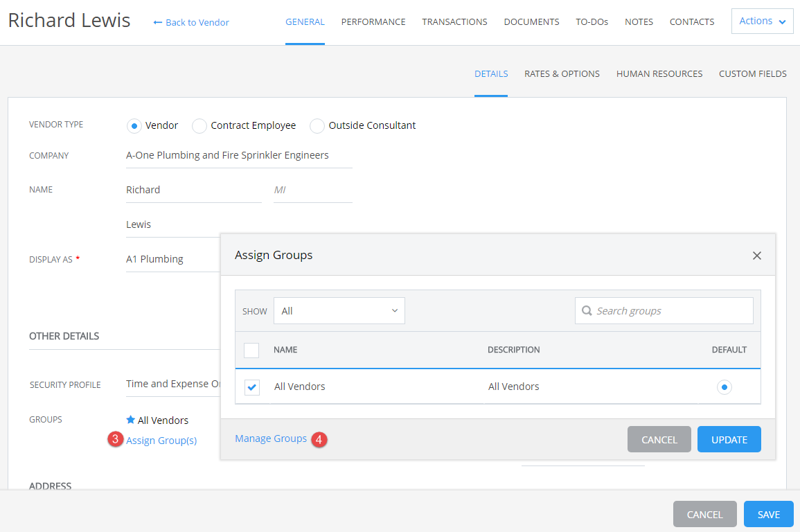Screen dimensions: 800x532
Task: Open the Transactions tab
Action: coord(454,22)
